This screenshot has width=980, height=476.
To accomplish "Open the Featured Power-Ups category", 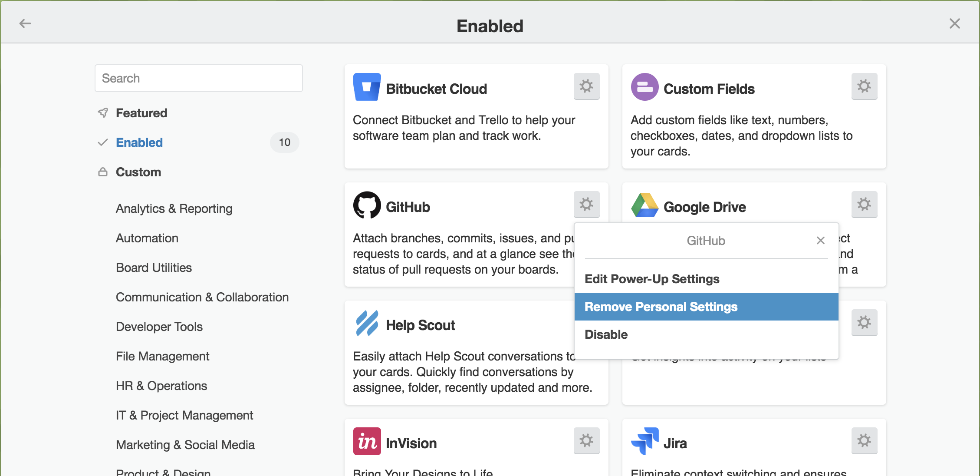I will point(141,113).
